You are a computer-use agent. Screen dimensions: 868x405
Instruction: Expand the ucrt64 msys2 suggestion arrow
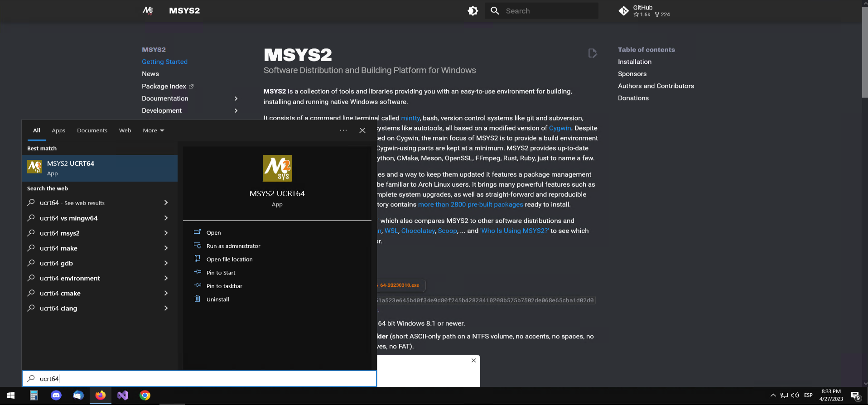coord(166,233)
